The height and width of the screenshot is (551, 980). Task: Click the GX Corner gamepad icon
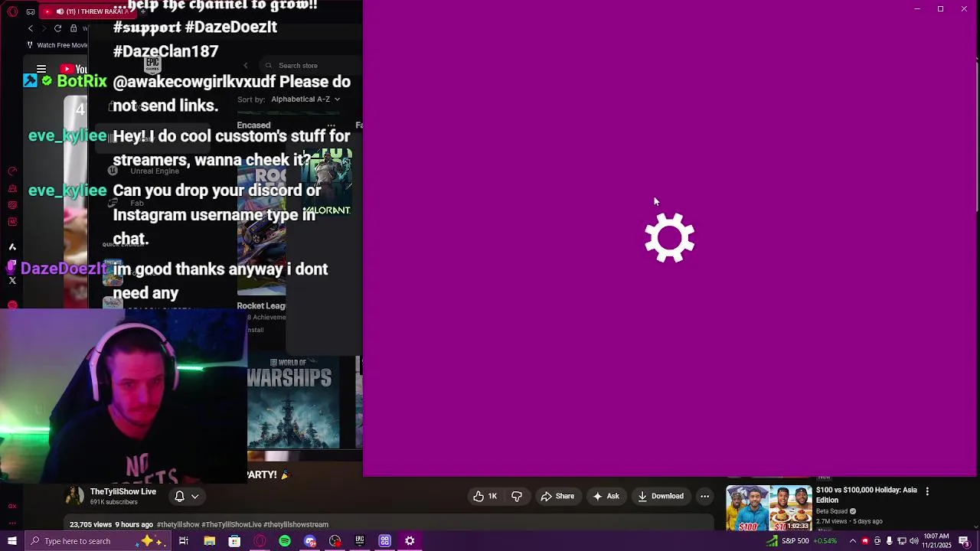(31, 11)
